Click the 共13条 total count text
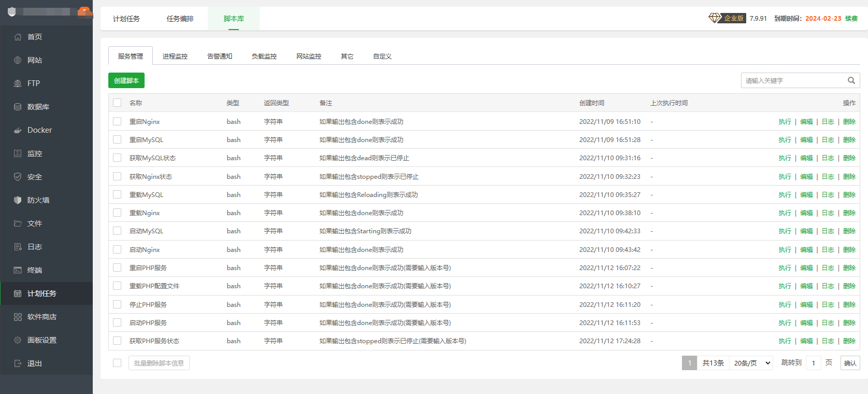The width and height of the screenshot is (868, 394). 713,363
